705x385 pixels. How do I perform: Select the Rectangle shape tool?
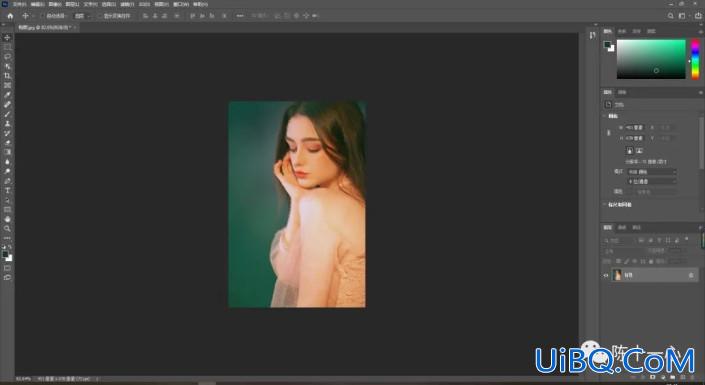point(7,210)
